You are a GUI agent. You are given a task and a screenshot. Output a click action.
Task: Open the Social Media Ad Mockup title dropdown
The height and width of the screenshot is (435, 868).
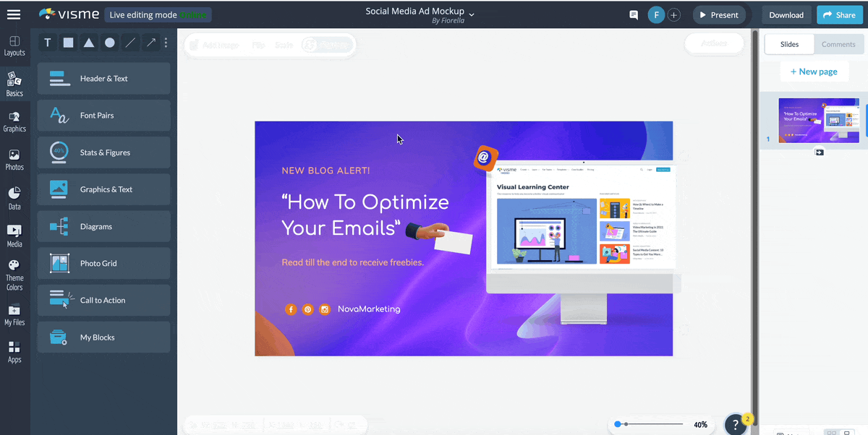pyautogui.click(x=471, y=14)
